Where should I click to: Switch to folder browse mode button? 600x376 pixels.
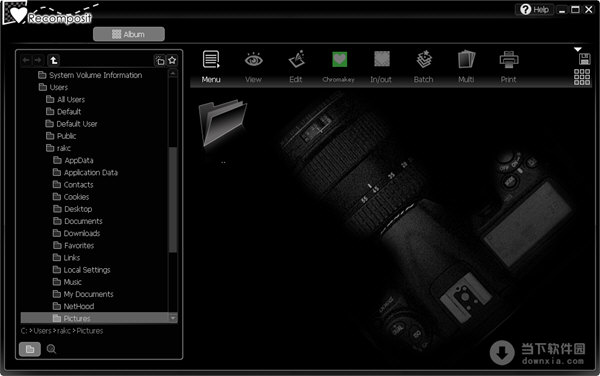click(30, 349)
